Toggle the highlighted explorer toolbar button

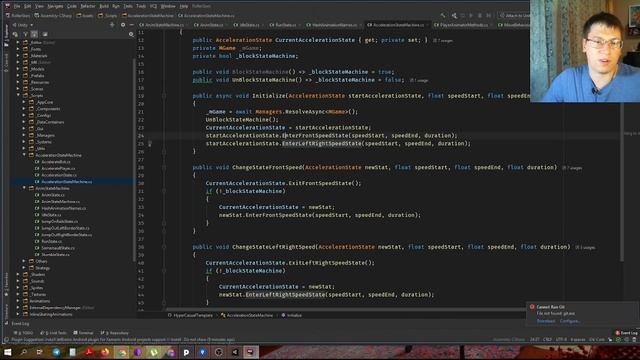coord(34,34)
